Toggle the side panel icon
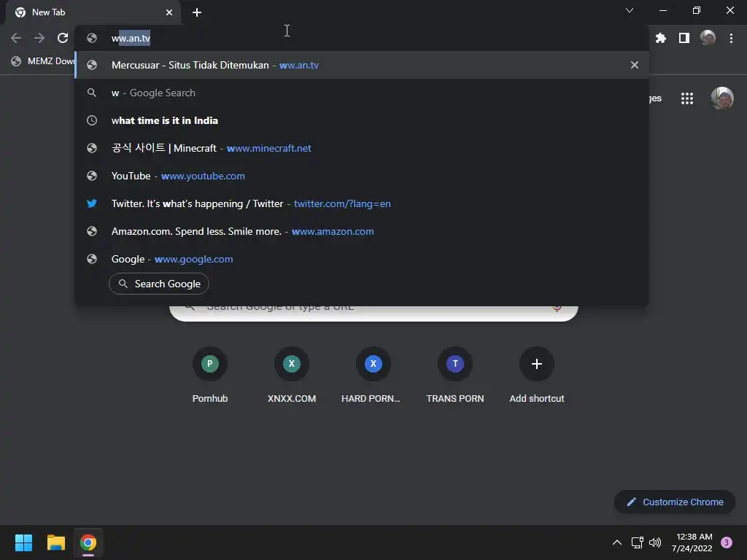 684,38
